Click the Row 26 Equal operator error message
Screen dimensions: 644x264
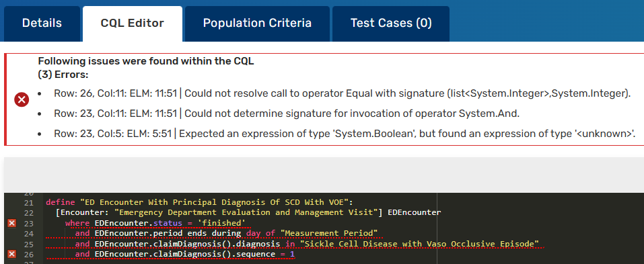pyautogui.click(x=342, y=93)
